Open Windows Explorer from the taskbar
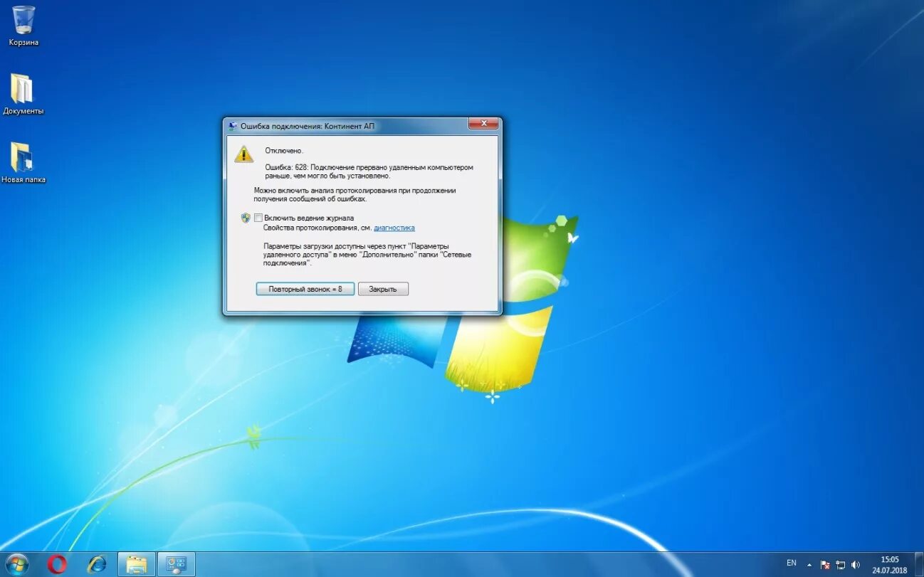The height and width of the screenshot is (577, 924). click(136, 564)
